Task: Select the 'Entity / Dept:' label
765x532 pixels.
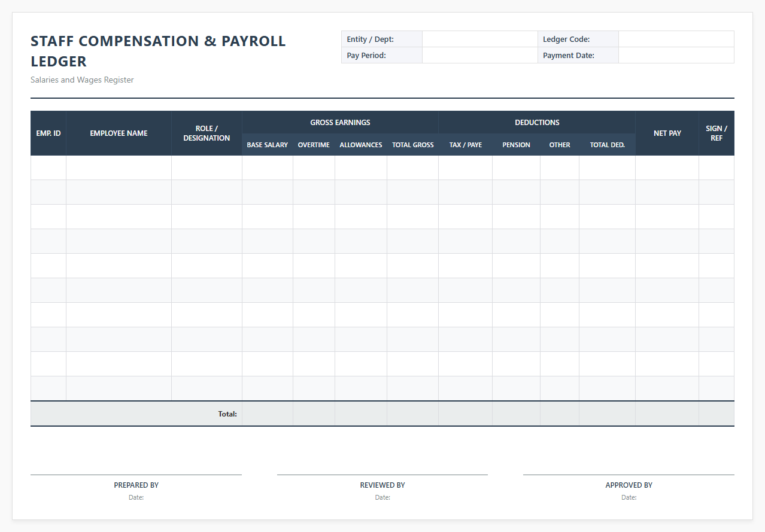Action: coord(370,39)
